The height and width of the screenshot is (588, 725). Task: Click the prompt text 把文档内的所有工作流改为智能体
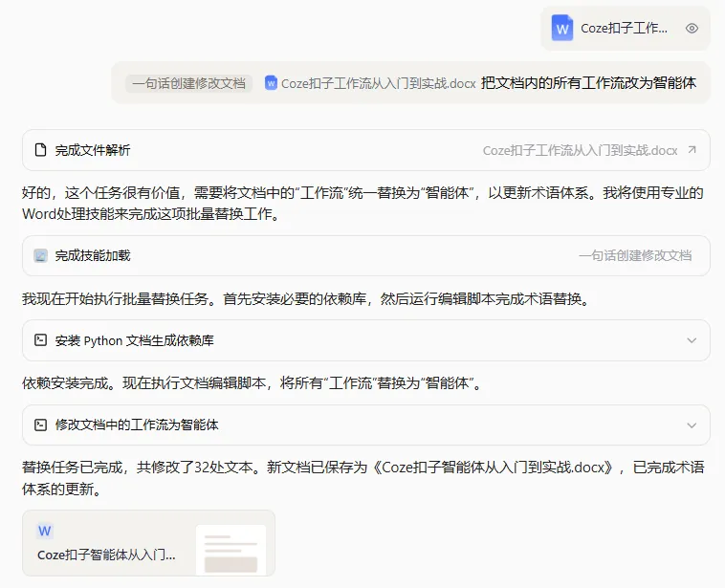[x=588, y=83]
